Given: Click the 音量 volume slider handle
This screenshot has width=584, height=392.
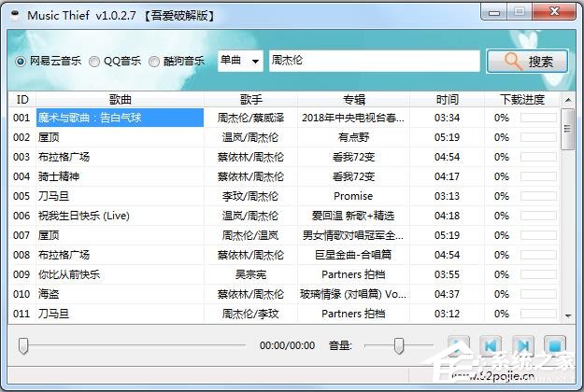Looking at the screenshot, I should point(399,346).
